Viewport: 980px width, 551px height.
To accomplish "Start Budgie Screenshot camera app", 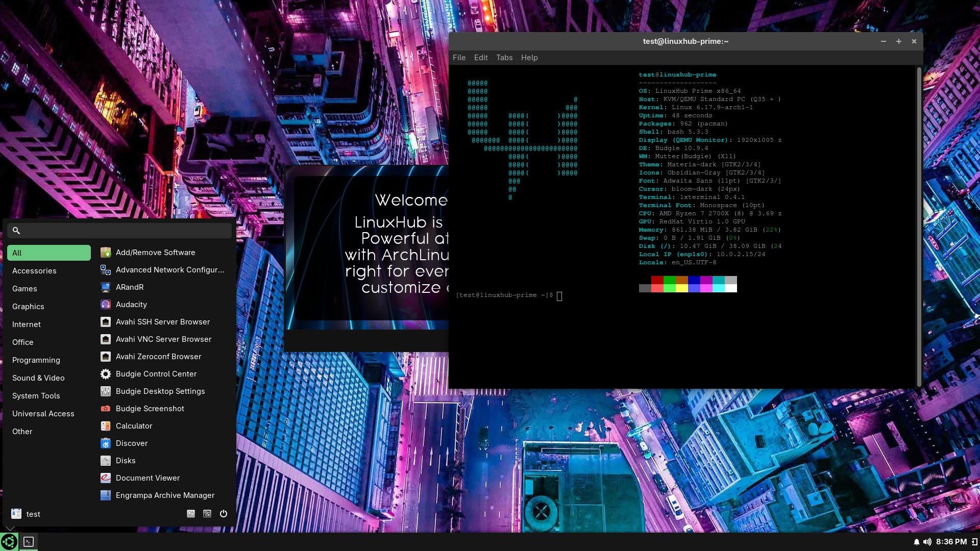I will pyautogui.click(x=150, y=409).
